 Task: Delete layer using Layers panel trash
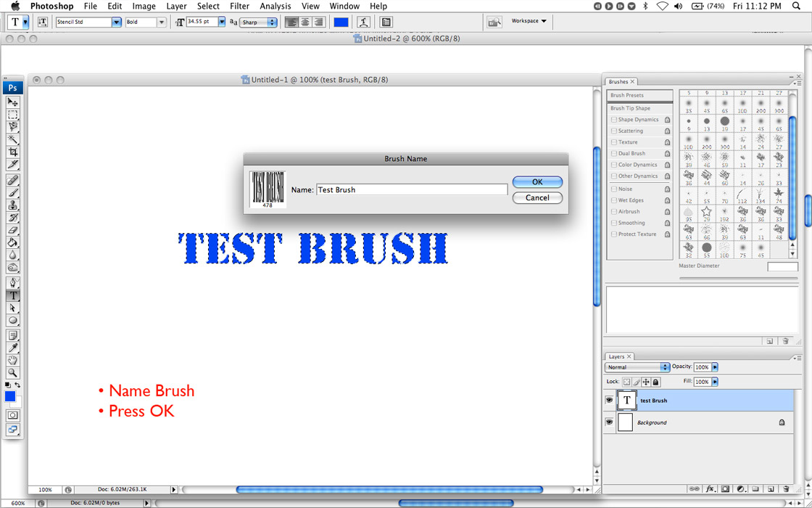[x=786, y=488]
